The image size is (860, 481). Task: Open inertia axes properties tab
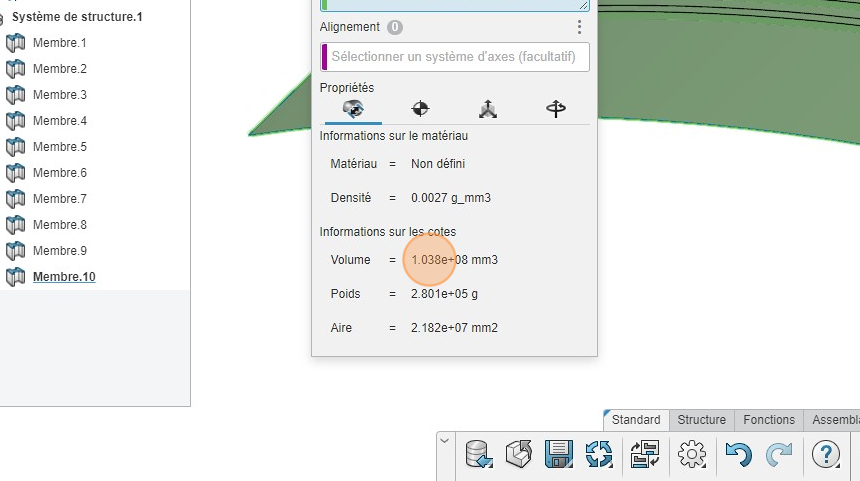[x=488, y=109]
